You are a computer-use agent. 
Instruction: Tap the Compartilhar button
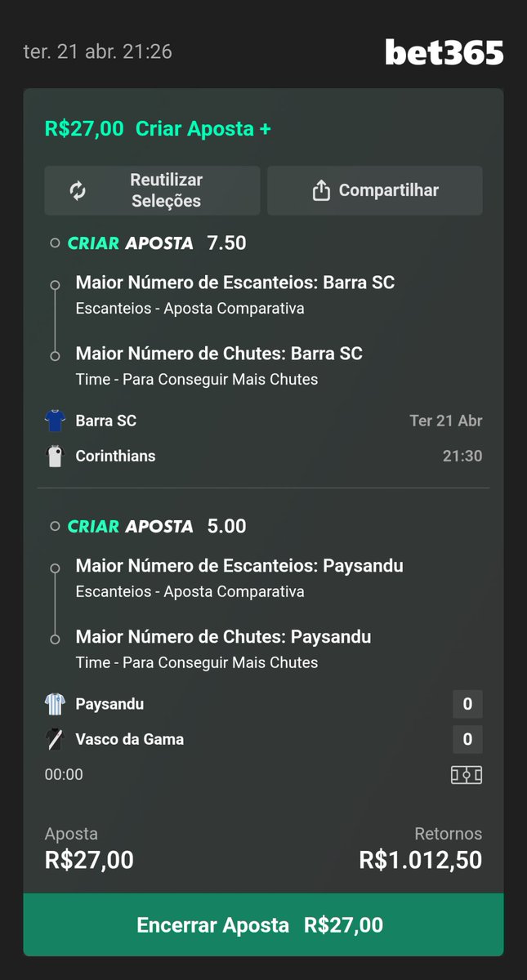pyautogui.click(x=375, y=190)
